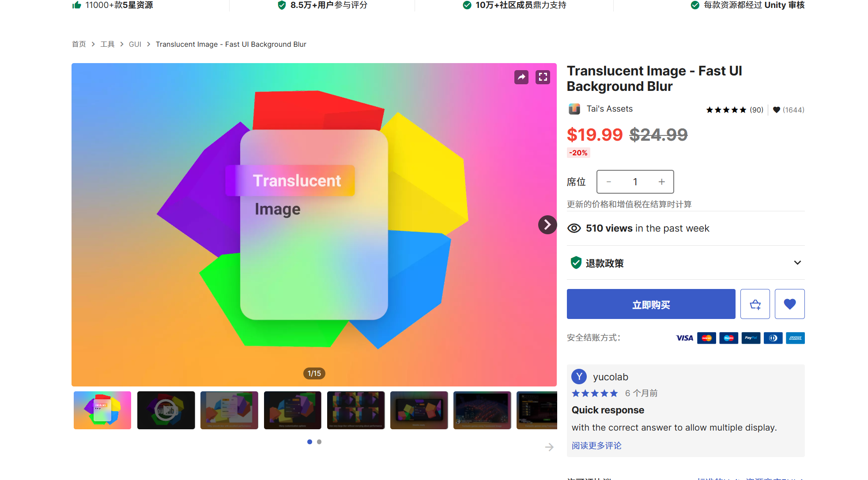Open fullscreen view of preview image
This screenshot has height=480, width=868.
pyautogui.click(x=543, y=77)
